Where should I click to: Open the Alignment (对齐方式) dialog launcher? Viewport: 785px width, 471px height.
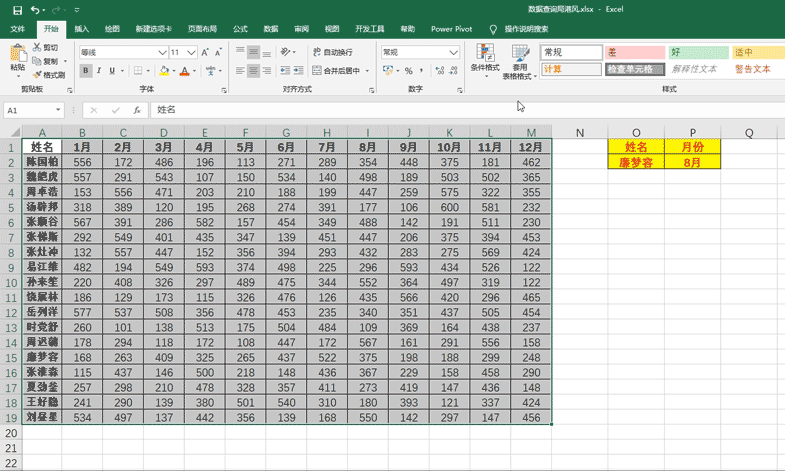pos(371,91)
